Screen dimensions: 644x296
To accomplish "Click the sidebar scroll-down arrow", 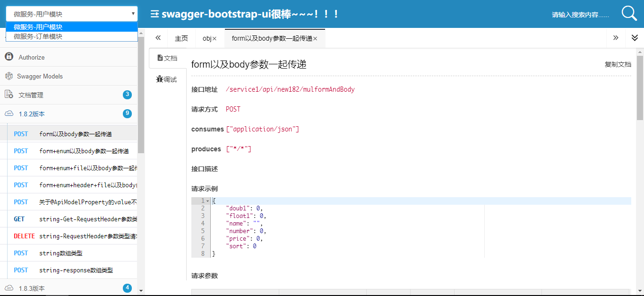I will (141, 290).
